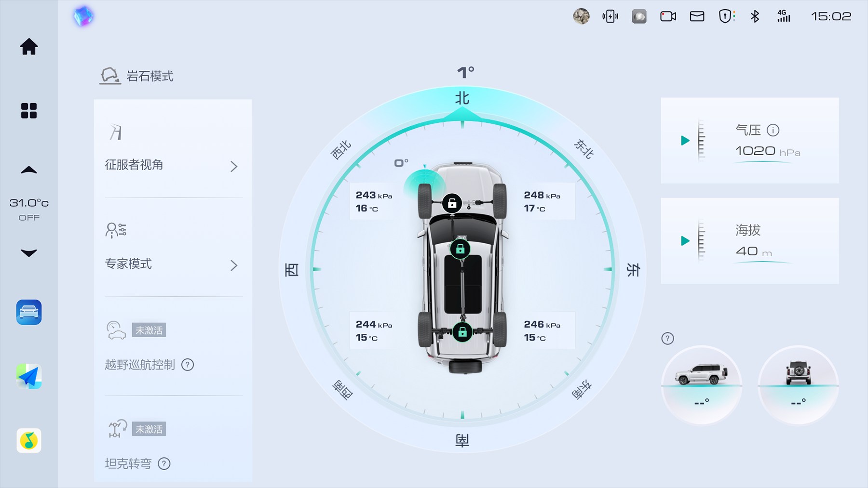Toggle the rear differential lock
Image resolution: width=868 pixels, height=488 pixels.
(462, 332)
